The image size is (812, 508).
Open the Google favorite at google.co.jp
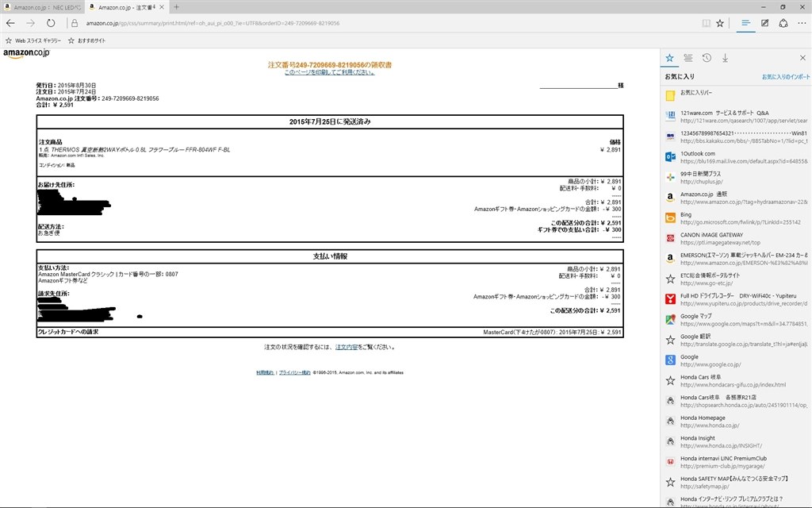pos(737,360)
